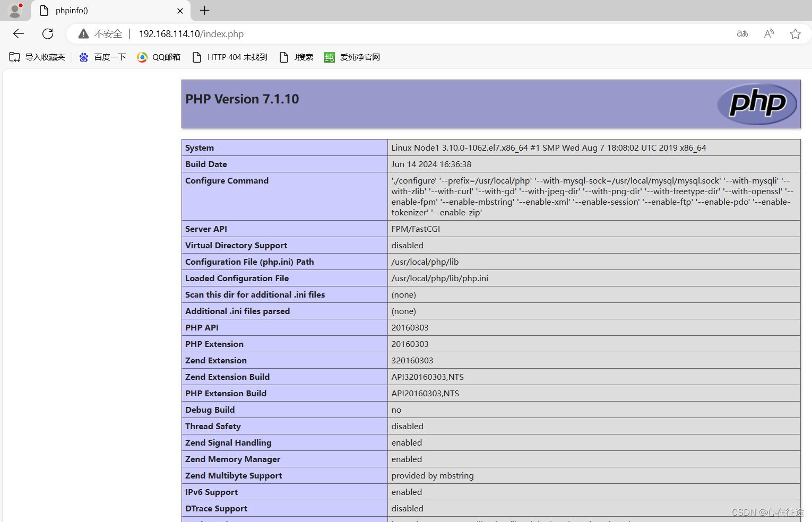This screenshot has height=522, width=812.
Task: Select the phpinfo() tab
Action: pyautogui.click(x=111, y=11)
